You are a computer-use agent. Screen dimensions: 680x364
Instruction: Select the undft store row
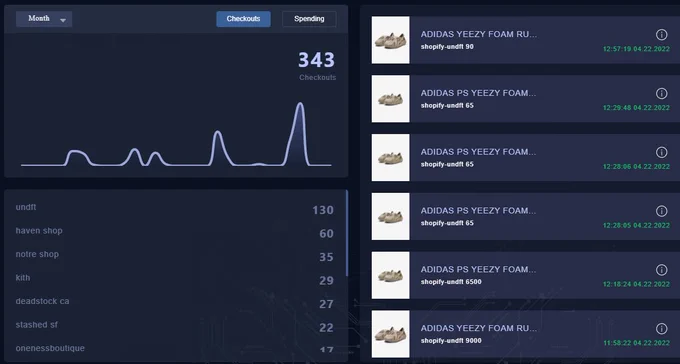pos(175,208)
